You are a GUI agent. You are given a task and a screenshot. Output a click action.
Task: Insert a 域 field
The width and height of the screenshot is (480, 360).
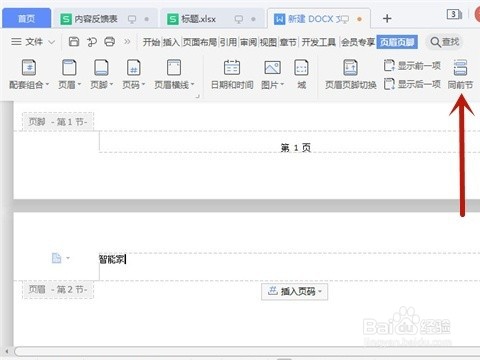[301, 75]
